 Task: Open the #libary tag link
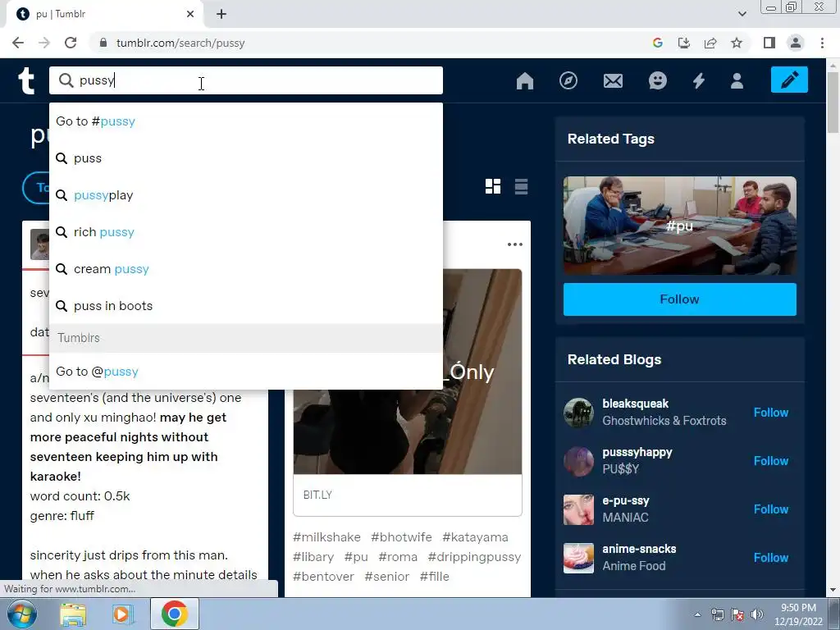[x=313, y=557]
